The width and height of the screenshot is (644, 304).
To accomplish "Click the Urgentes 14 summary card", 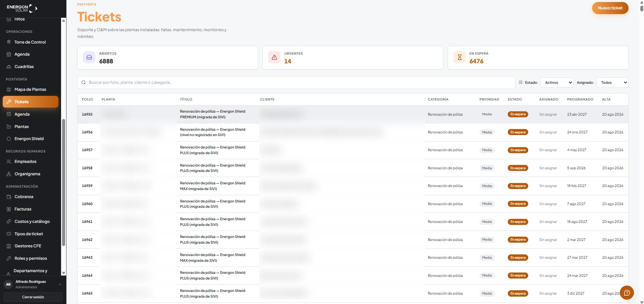I will tap(353, 58).
